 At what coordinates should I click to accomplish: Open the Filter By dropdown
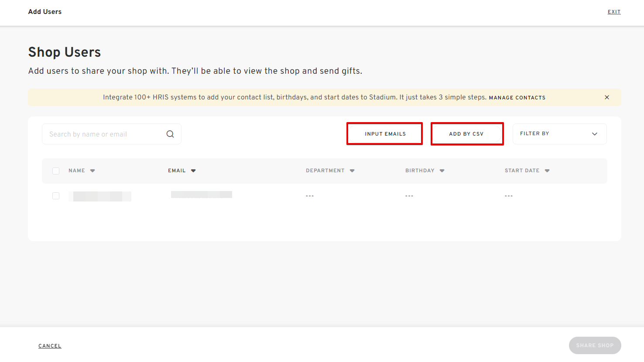point(559,134)
